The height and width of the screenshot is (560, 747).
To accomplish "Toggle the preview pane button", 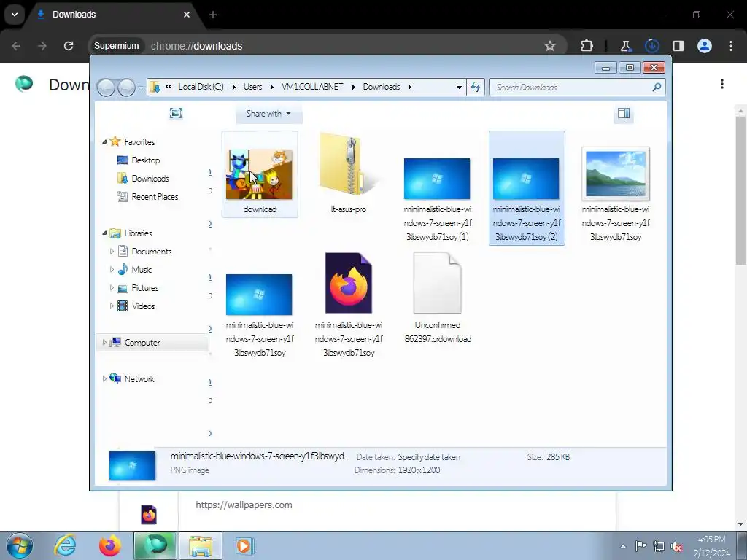I will (624, 113).
